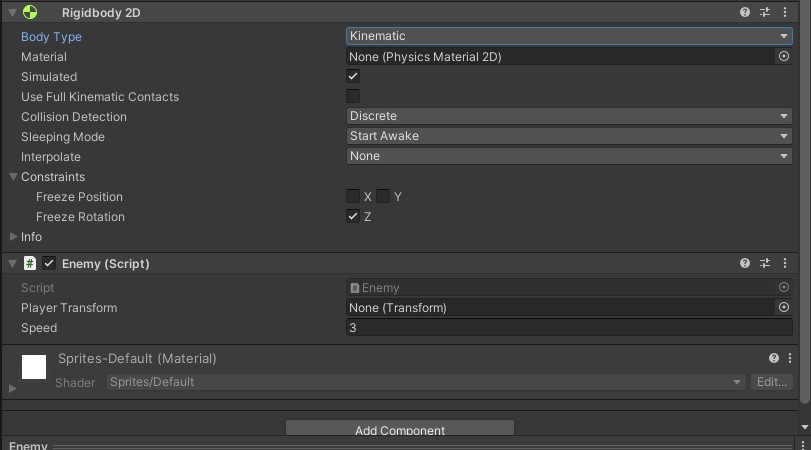Click the Add Component button
The height and width of the screenshot is (450, 811).
click(x=400, y=428)
